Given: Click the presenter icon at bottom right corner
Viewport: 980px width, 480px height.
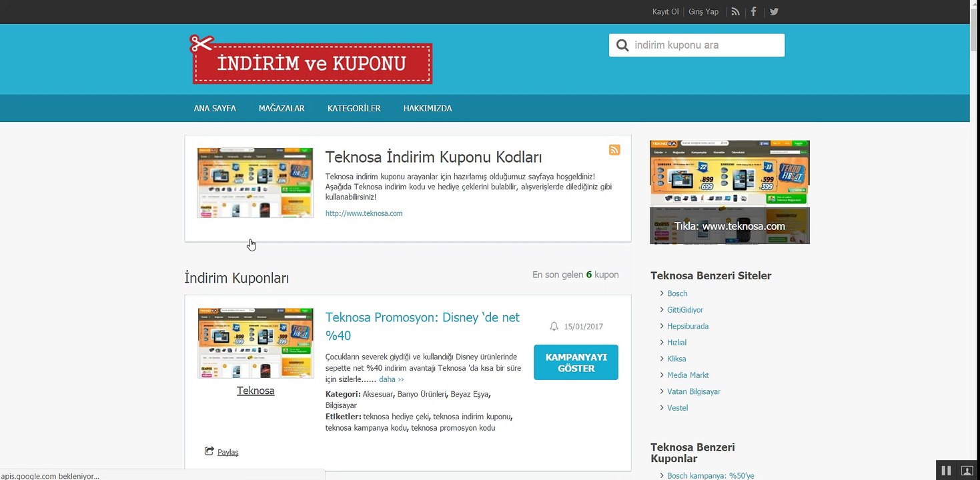Looking at the screenshot, I should point(967,471).
